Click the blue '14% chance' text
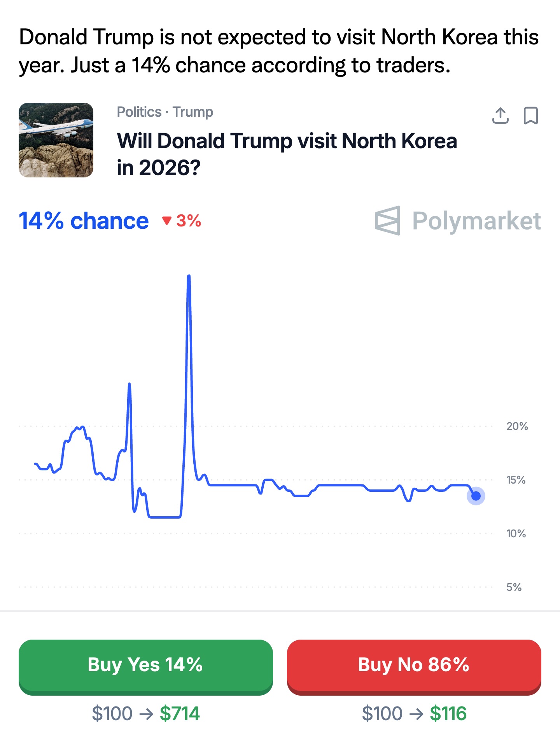The width and height of the screenshot is (560, 747). [x=84, y=221]
